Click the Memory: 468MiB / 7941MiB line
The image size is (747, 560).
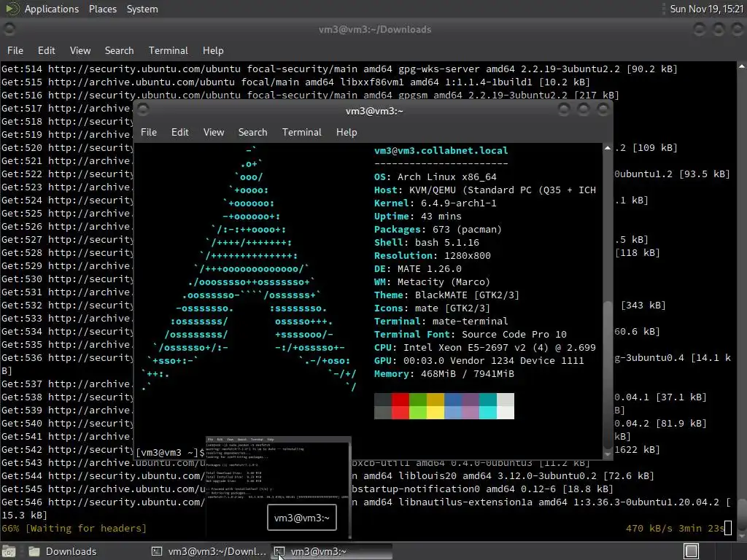[x=444, y=374]
